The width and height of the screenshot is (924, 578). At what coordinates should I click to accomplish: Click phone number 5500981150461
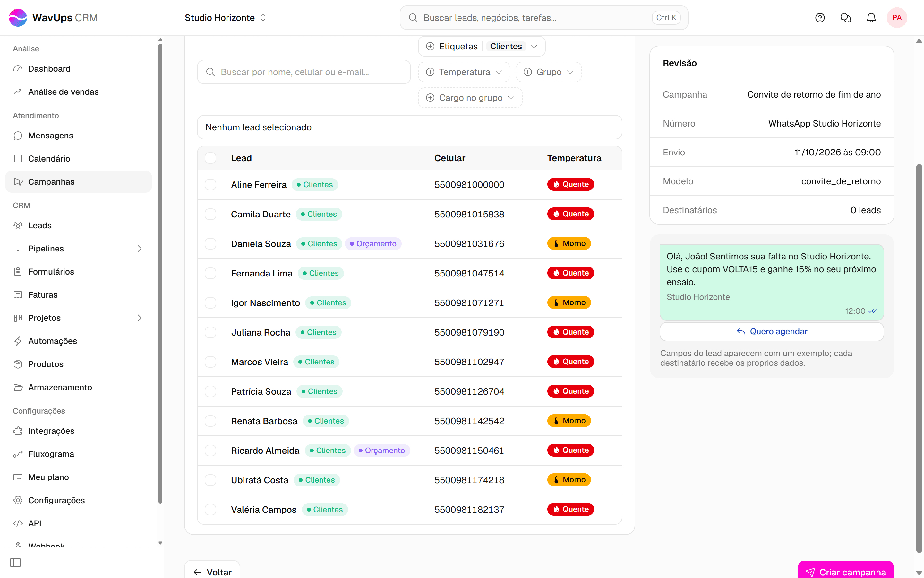click(x=469, y=450)
